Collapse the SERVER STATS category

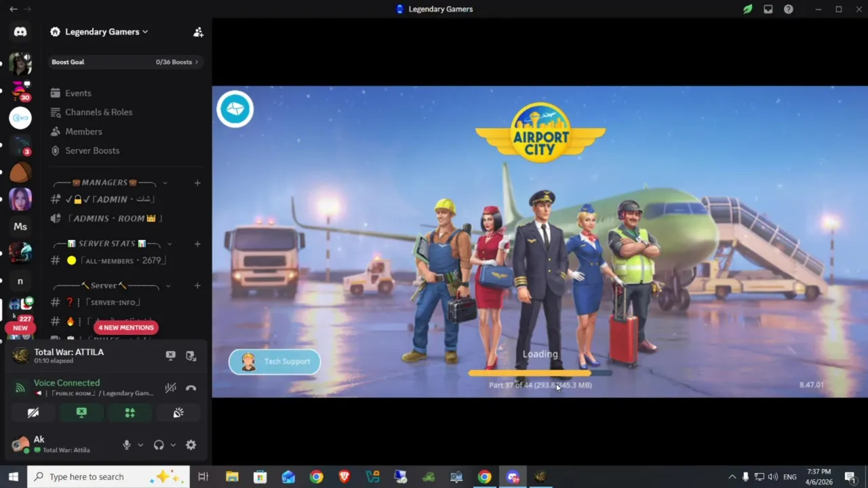112,243
